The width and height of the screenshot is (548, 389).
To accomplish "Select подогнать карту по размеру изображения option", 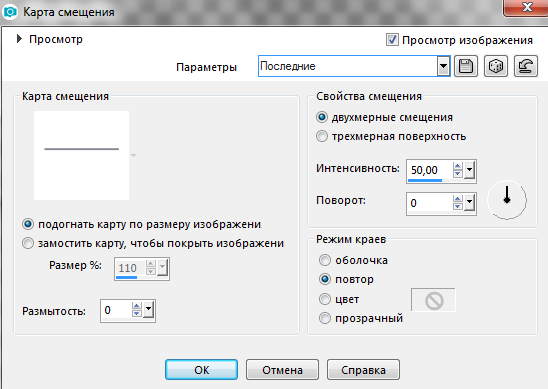I will 28,224.
